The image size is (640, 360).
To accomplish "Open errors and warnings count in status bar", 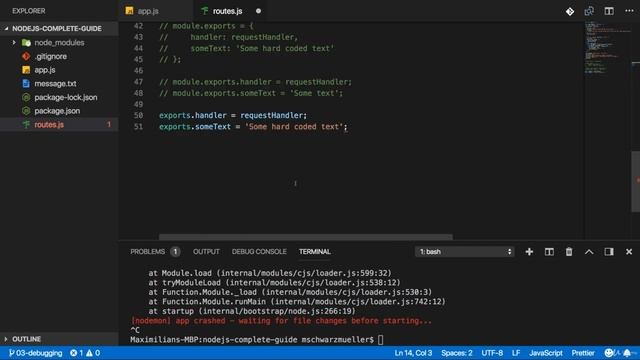I will pyautogui.click(x=85, y=353).
